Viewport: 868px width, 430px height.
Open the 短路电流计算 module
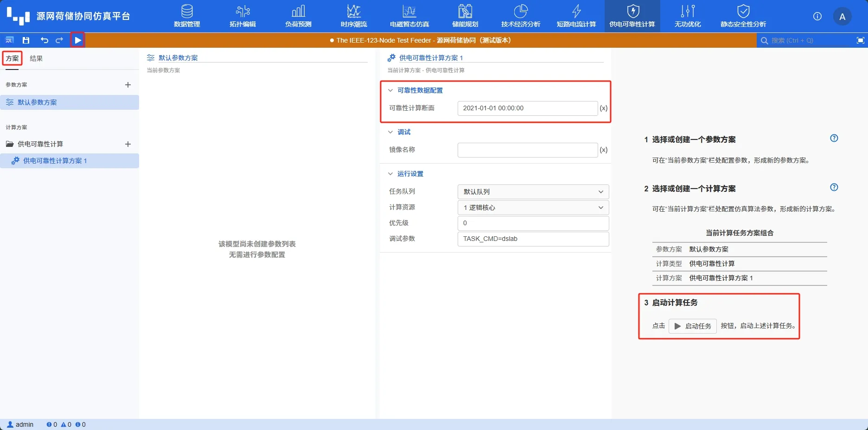pyautogui.click(x=576, y=16)
